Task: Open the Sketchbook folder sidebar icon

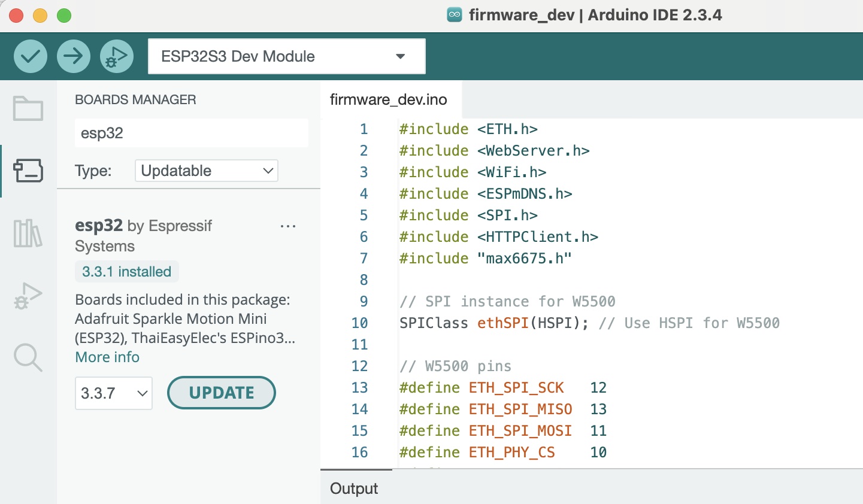Action: pyautogui.click(x=28, y=109)
